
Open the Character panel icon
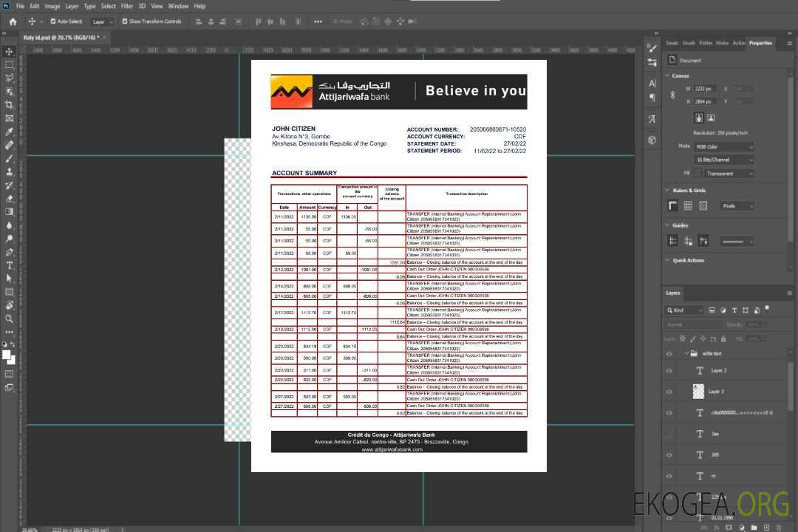coord(652,83)
